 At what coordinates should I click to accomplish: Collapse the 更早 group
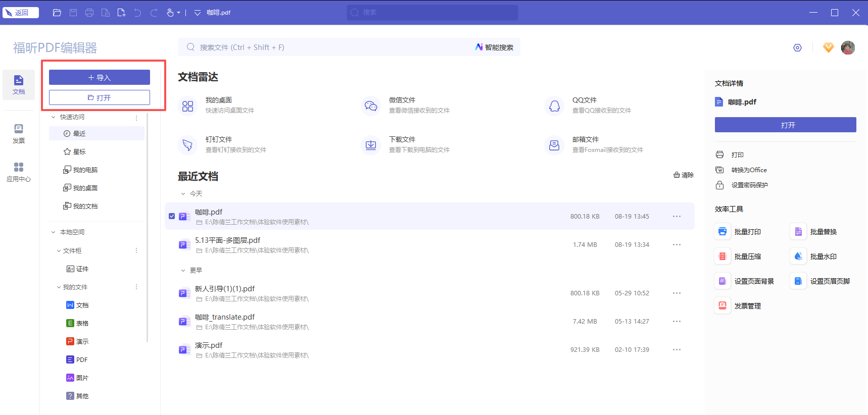point(183,271)
